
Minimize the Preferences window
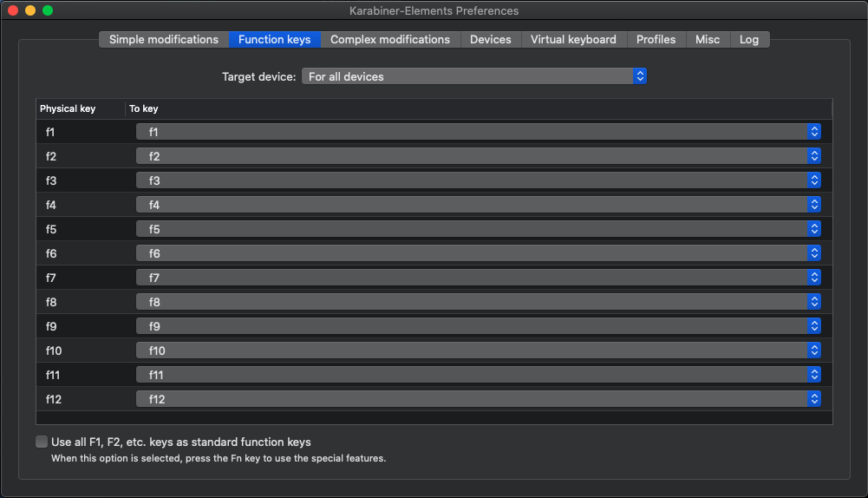click(x=30, y=10)
